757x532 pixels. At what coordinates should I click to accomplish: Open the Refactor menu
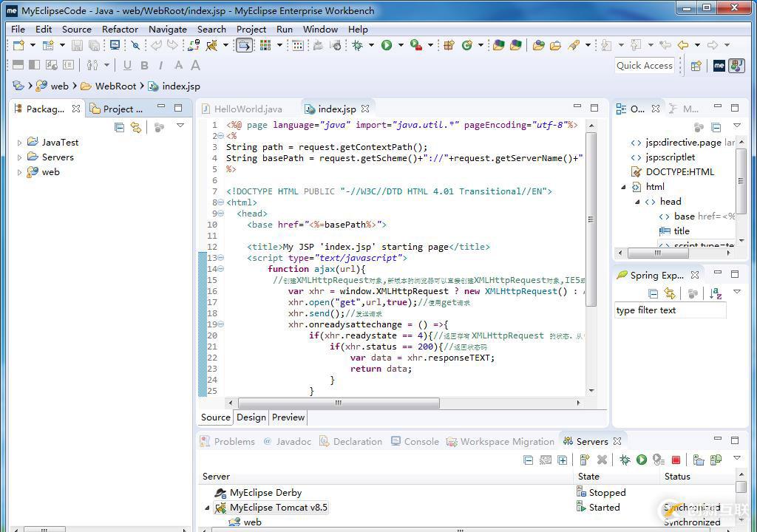120,30
